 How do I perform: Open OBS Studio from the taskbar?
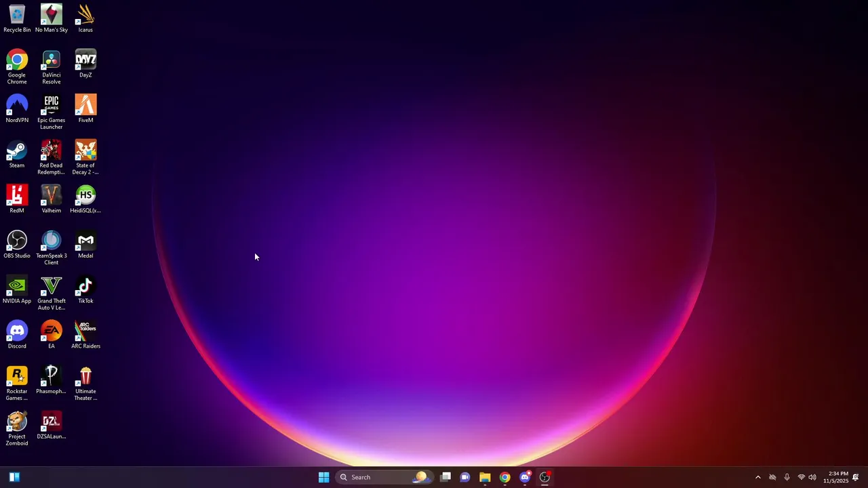point(545,477)
